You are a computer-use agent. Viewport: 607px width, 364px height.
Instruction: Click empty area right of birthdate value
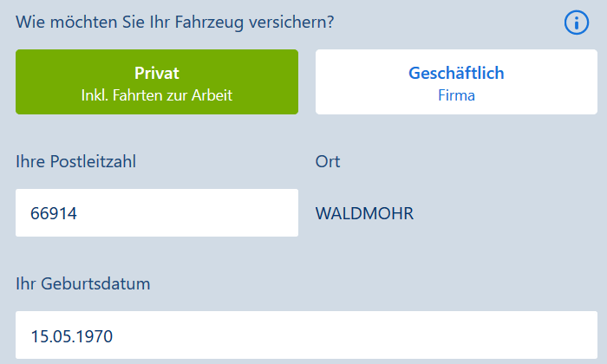[x=356, y=335]
